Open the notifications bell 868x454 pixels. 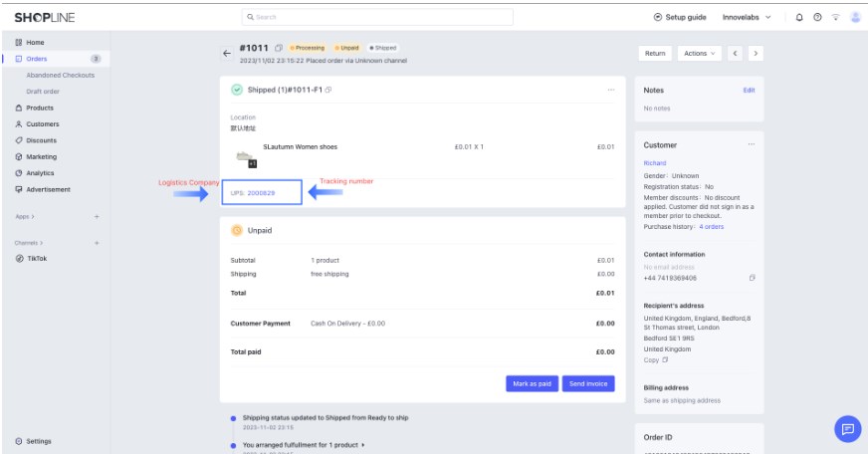coord(800,17)
